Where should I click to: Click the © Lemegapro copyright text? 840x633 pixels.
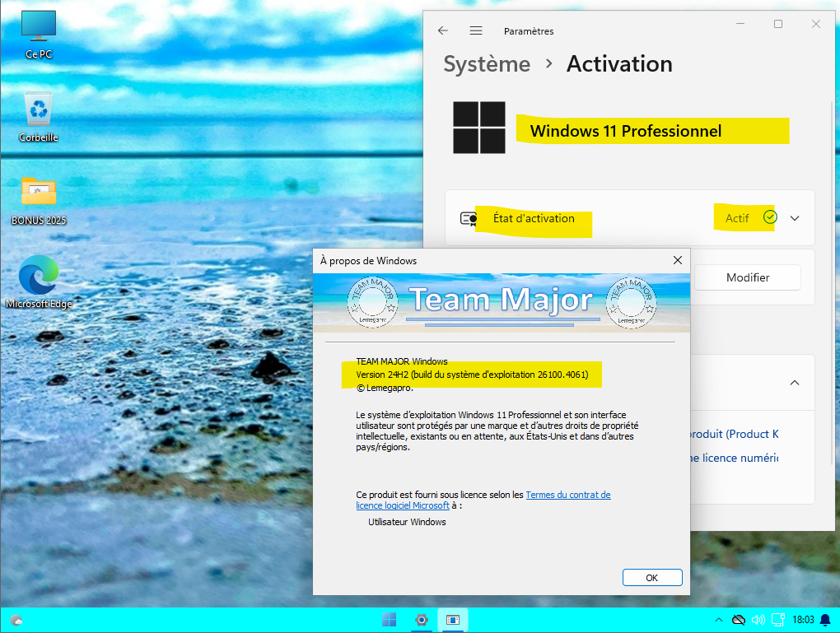coord(385,388)
